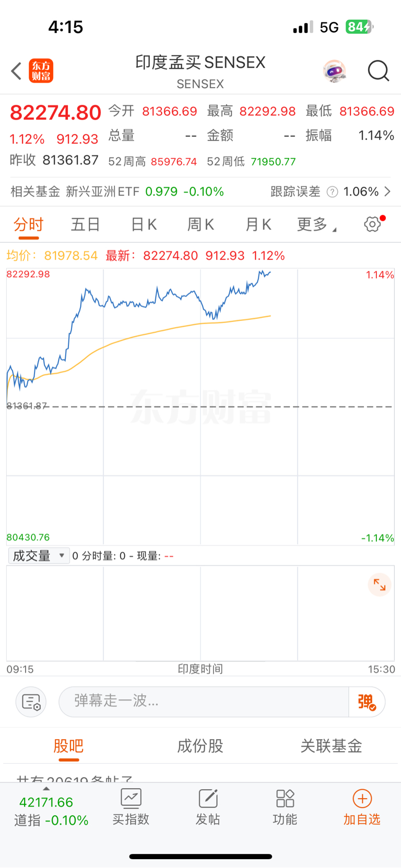401x868 pixels.
Task: Expand chart to fullscreen icon
Action: tap(380, 585)
